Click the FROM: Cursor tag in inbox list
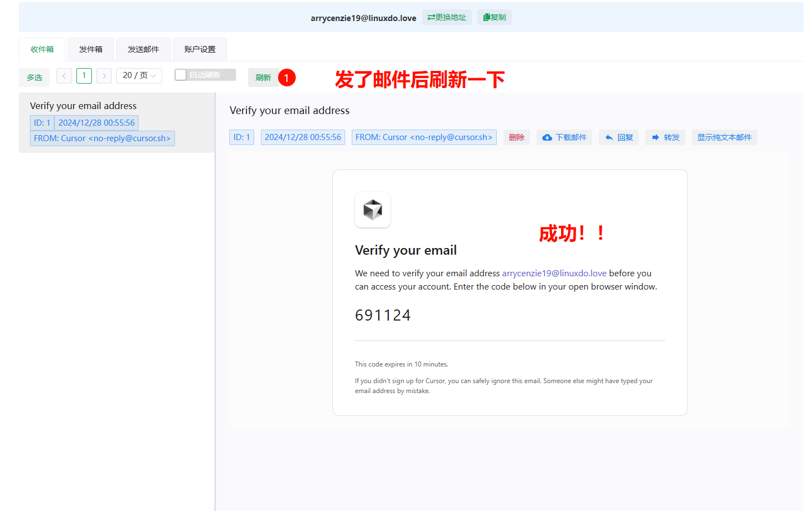The height and width of the screenshot is (511, 812). [102, 138]
